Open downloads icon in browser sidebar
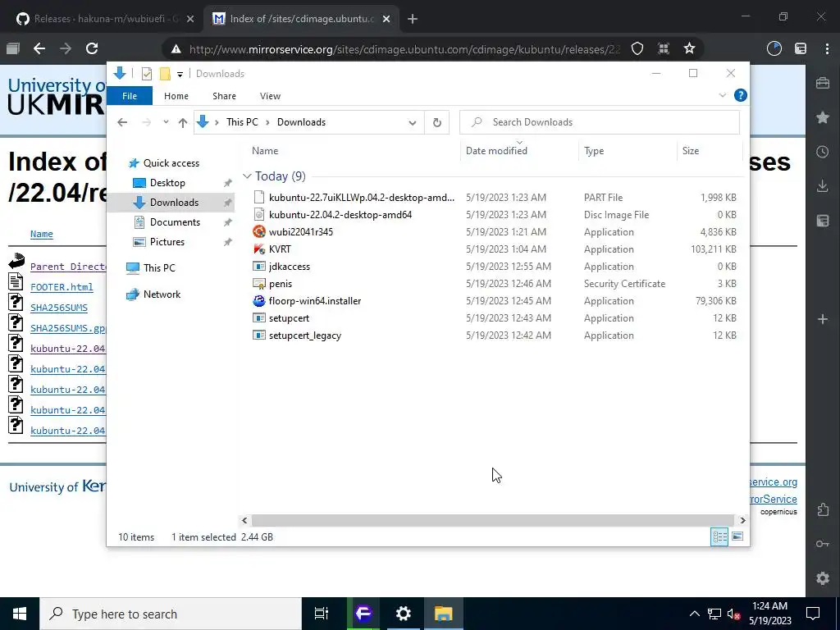Viewport: 840px width, 630px height. (823, 186)
